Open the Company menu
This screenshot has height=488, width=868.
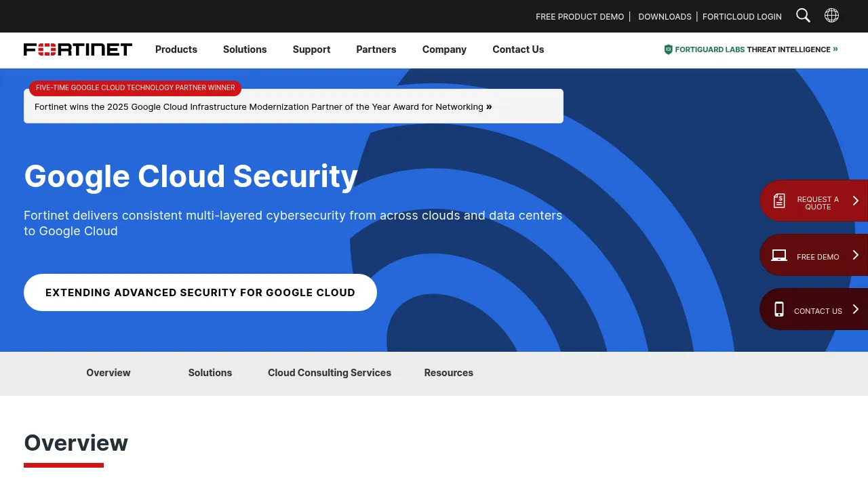tap(444, 49)
